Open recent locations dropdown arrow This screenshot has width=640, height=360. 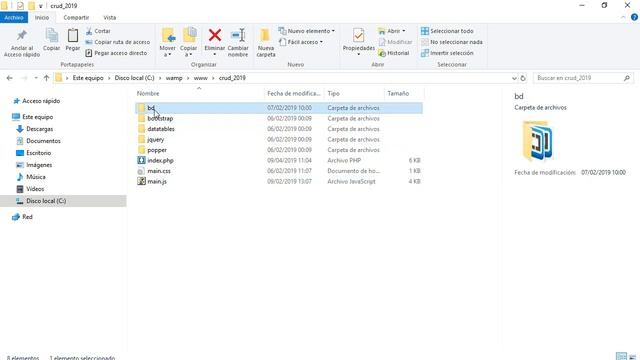(x=36, y=78)
